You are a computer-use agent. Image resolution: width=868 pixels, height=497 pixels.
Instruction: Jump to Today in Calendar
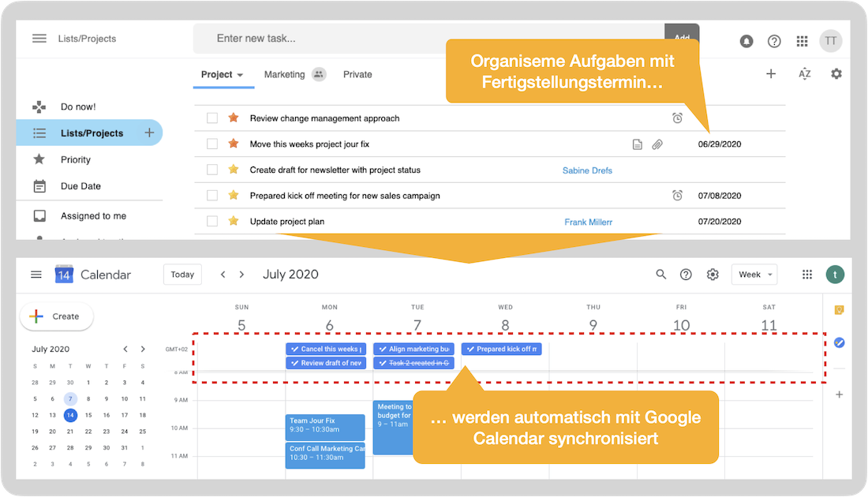coord(182,275)
